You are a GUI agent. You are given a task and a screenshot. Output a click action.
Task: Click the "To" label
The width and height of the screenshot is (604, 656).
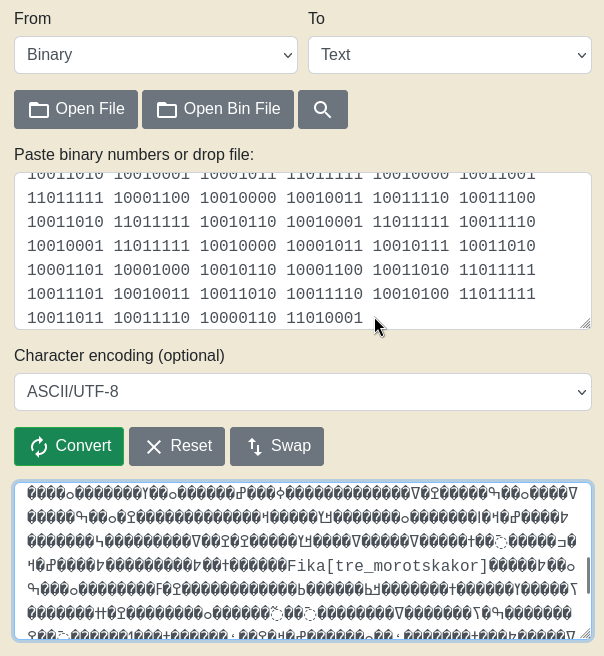316,19
